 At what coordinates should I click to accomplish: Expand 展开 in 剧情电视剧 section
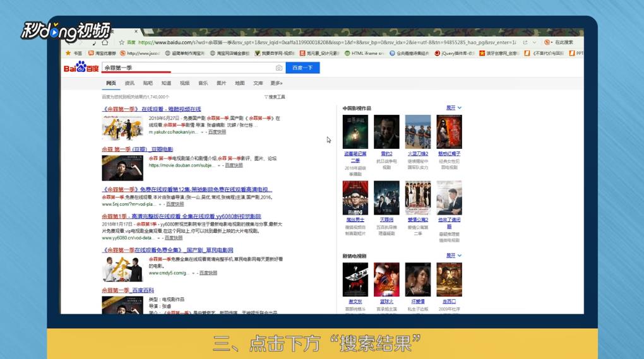pyautogui.click(x=454, y=255)
